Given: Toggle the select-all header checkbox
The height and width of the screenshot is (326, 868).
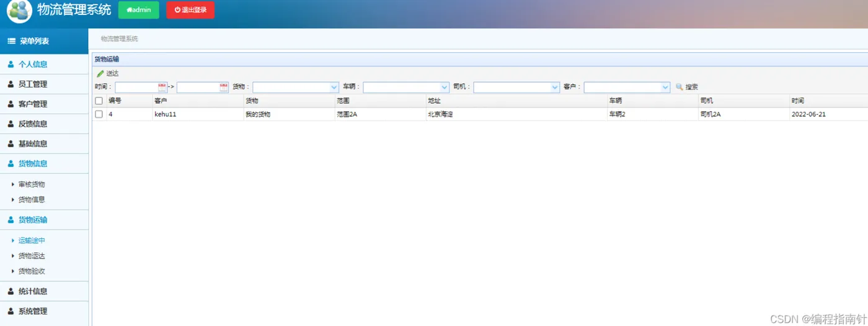Looking at the screenshot, I should click(x=99, y=101).
